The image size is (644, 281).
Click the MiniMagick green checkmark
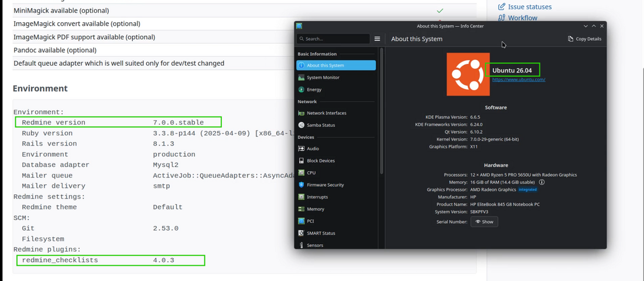[x=440, y=11]
